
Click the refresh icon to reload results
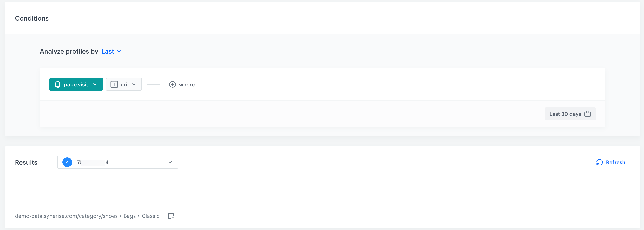600,162
